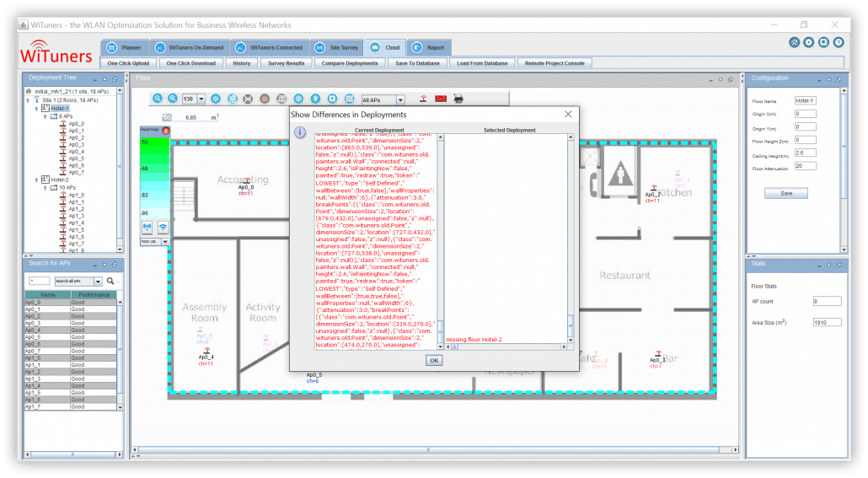Image resolution: width=868 pixels, height=478 pixels.
Task: Zoom in using the first magnifier icon
Action: click(x=158, y=99)
